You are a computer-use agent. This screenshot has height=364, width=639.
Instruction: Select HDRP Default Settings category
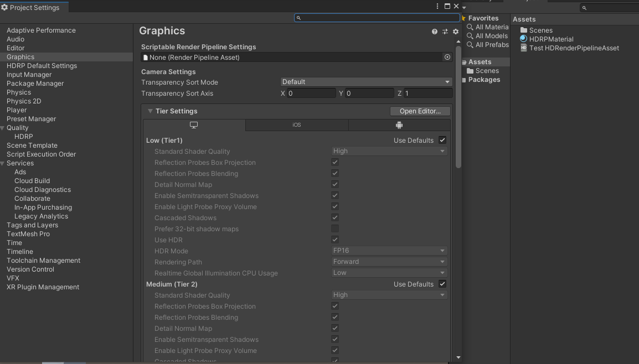coord(42,65)
